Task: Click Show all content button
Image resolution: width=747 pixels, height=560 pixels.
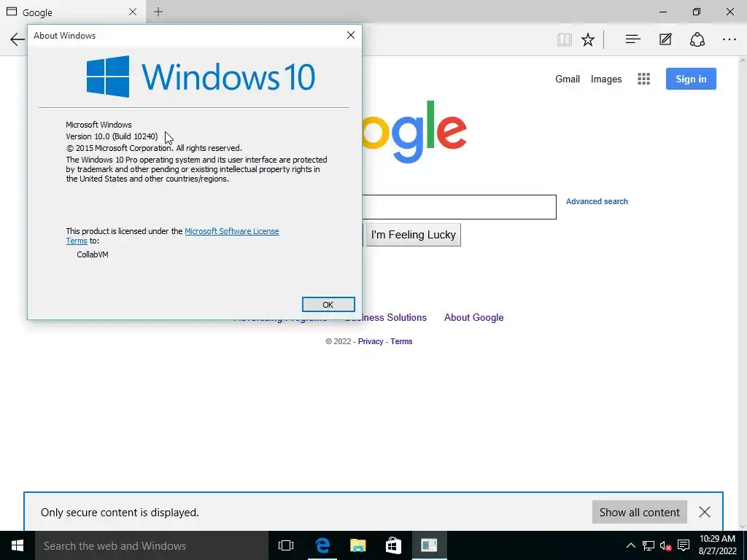Action: tap(639, 513)
